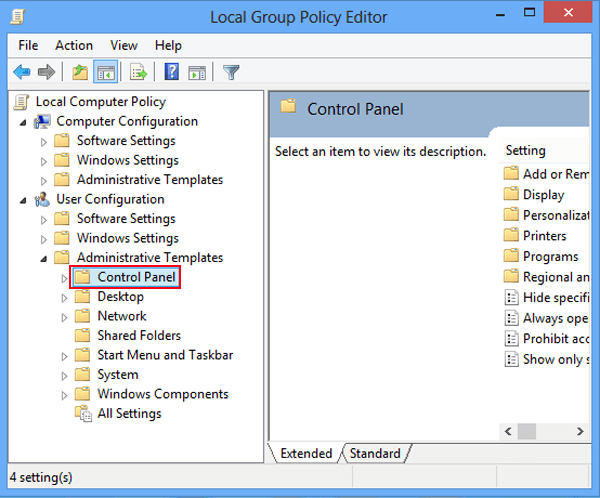Switch to the Standard tab
Image resolution: width=600 pixels, height=498 pixels.
[x=375, y=453]
